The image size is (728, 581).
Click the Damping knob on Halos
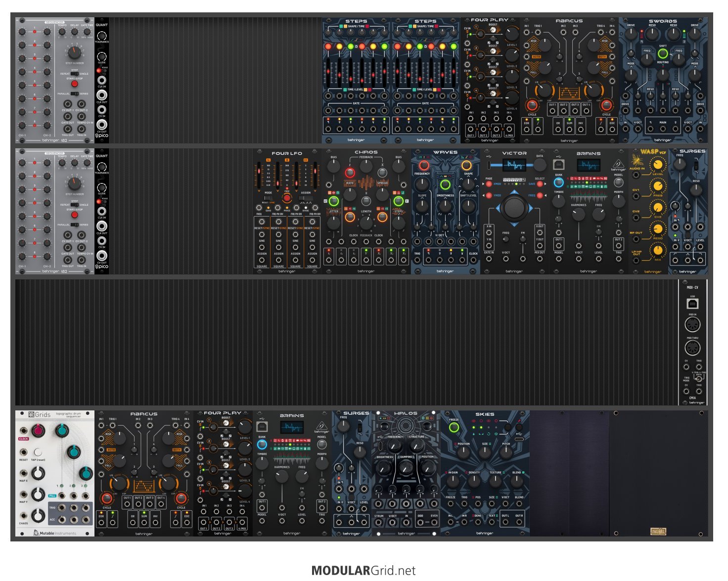[406, 467]
